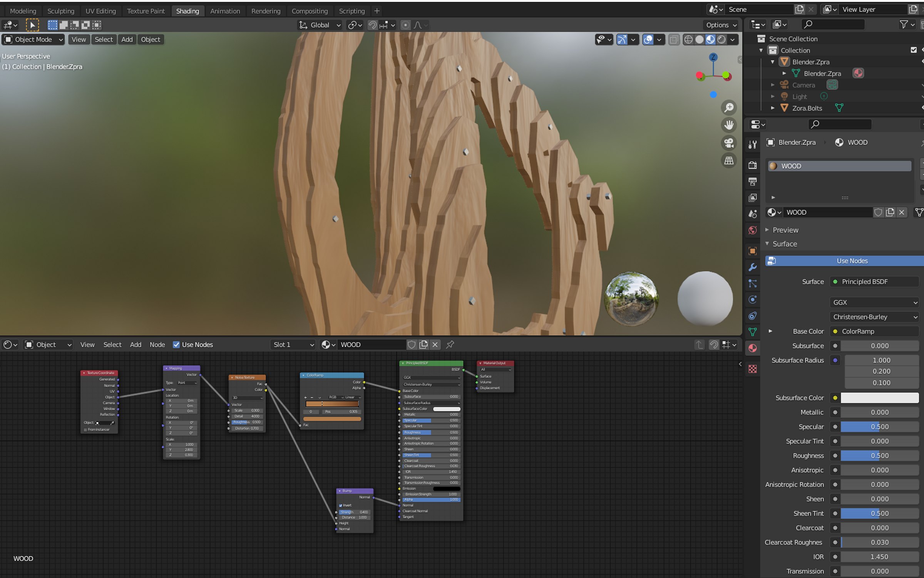The image size is (924, 578).
Task: Open Texture properties checker tab
Action: tap(752, 369)
